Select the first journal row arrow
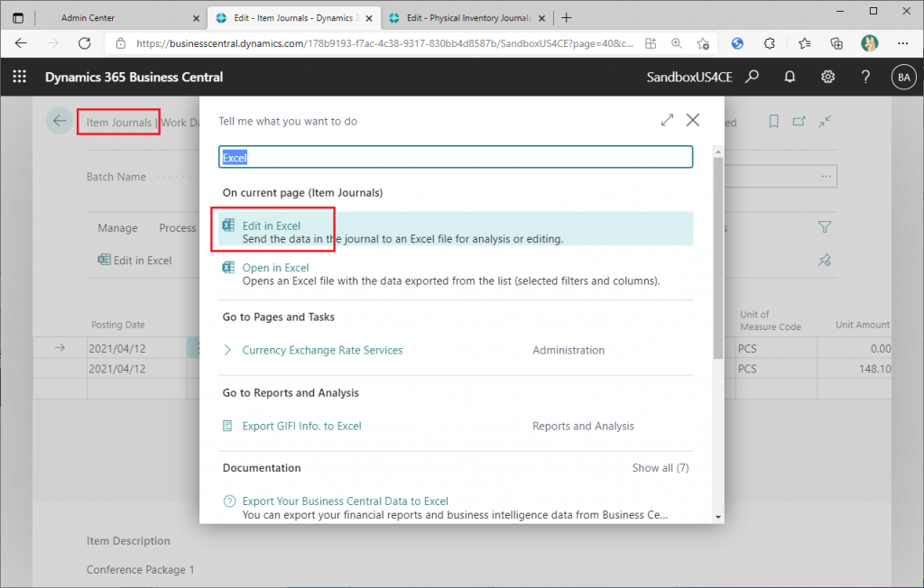The image size is (924, 588). (x=60, y=347)
